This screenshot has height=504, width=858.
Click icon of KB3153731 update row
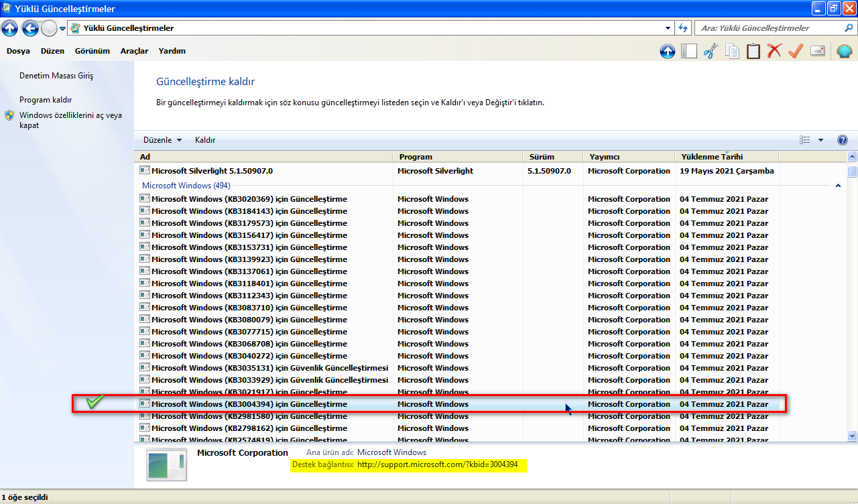[144, 247]
